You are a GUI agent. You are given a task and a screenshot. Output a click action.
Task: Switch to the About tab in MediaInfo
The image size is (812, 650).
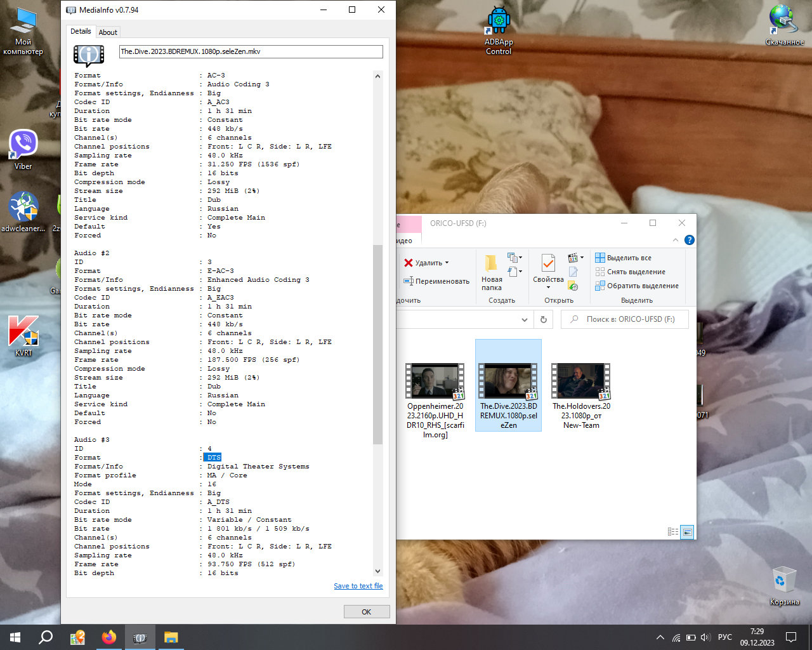pos(108,32)
